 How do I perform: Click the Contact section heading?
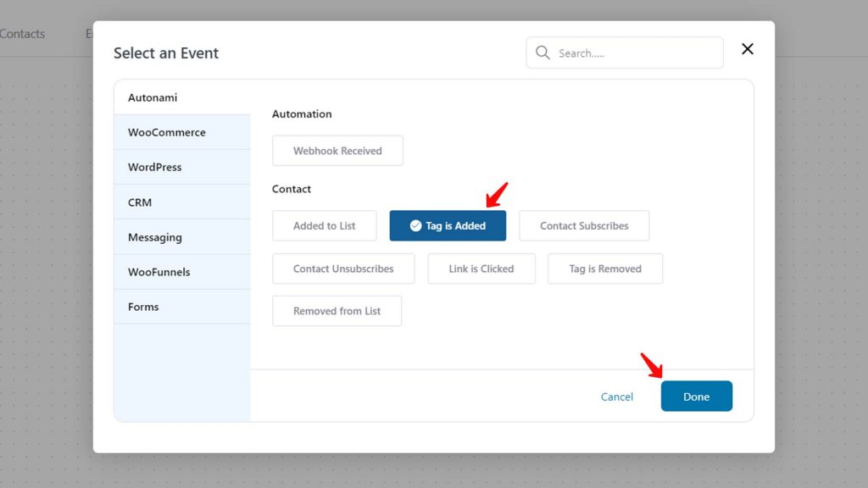(292, 189)
